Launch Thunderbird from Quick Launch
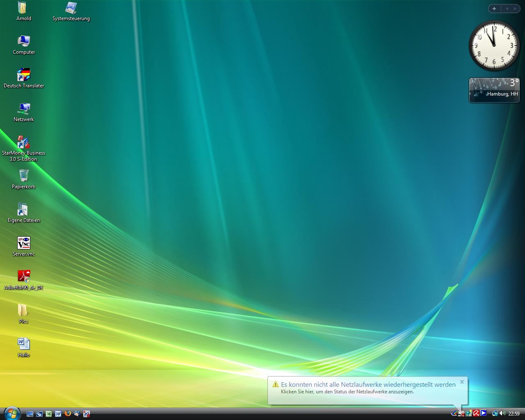 [77, 414]
